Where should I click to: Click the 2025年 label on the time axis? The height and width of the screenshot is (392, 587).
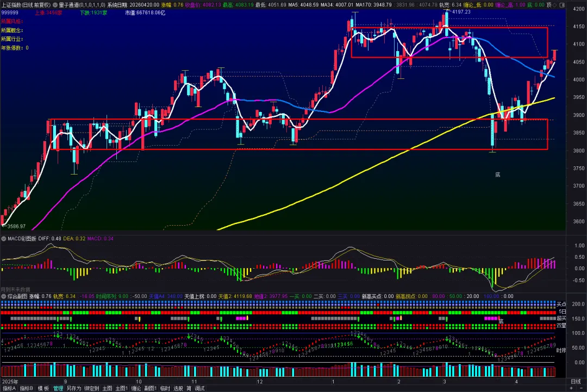[x=10, y=382]
